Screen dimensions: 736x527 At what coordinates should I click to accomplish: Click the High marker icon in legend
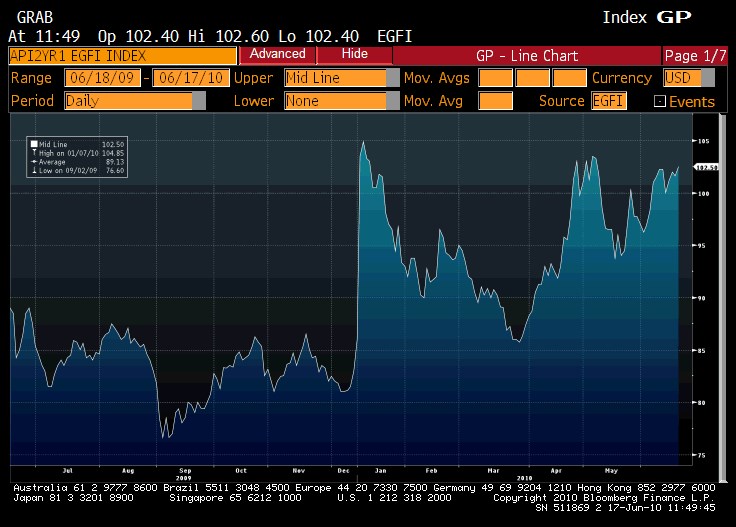point(33,151)
